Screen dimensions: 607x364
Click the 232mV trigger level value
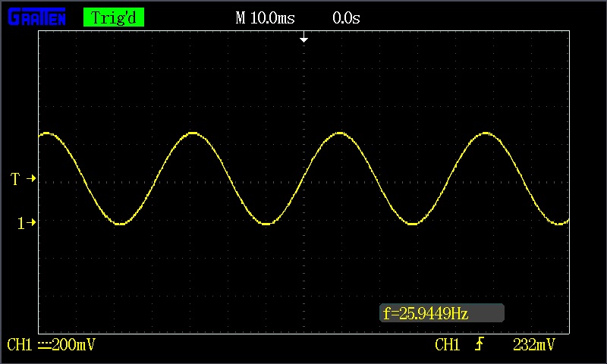[533, 345]
